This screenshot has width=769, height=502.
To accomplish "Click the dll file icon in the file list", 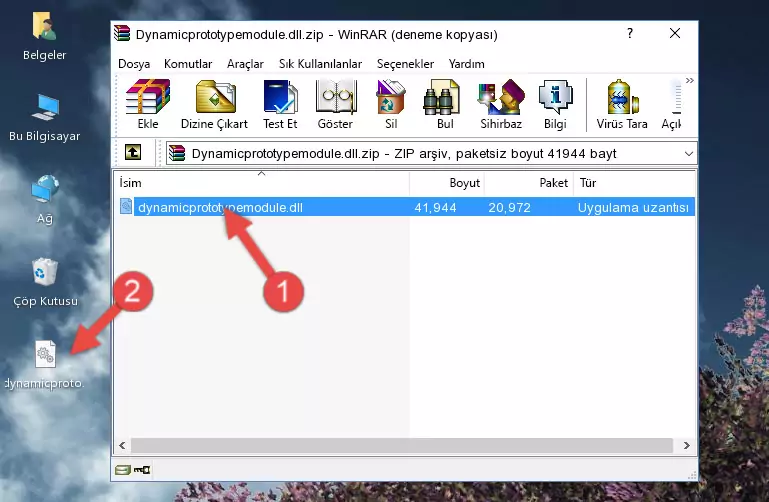I will click(126, 206).
